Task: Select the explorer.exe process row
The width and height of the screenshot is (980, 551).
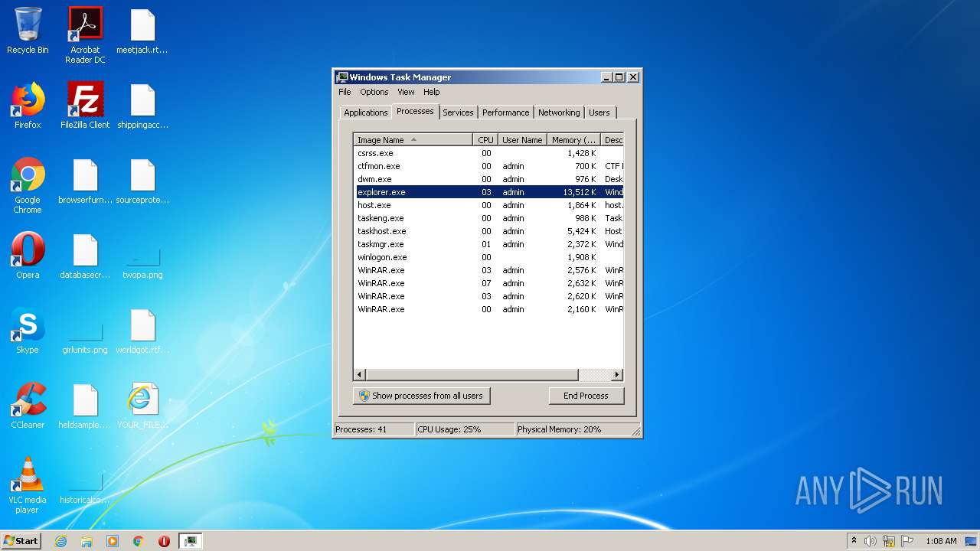Action: pos(489,192)
